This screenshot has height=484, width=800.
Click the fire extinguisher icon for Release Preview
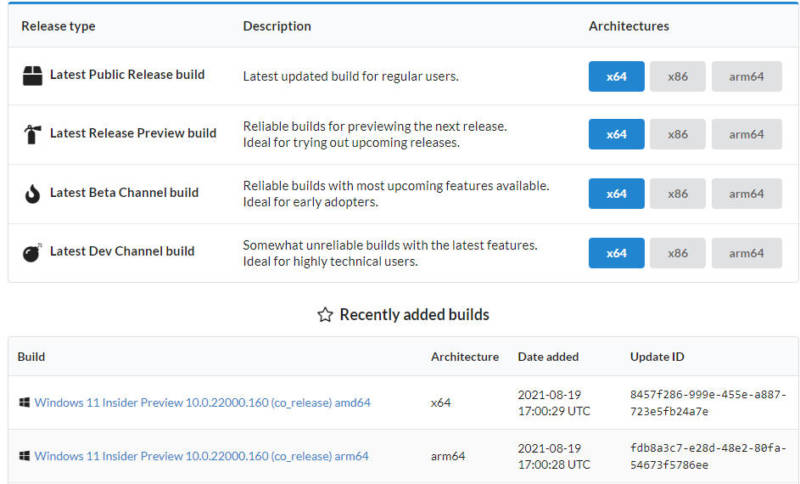[33, 134]
